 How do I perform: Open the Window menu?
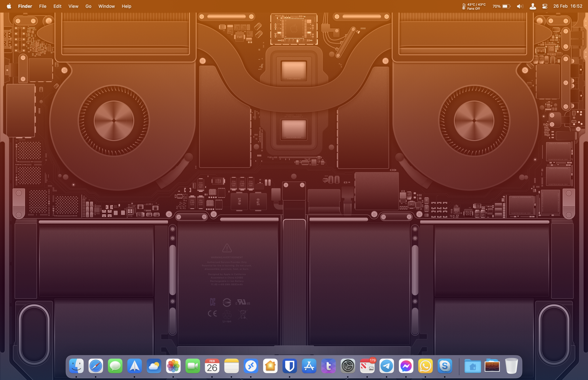106,6
